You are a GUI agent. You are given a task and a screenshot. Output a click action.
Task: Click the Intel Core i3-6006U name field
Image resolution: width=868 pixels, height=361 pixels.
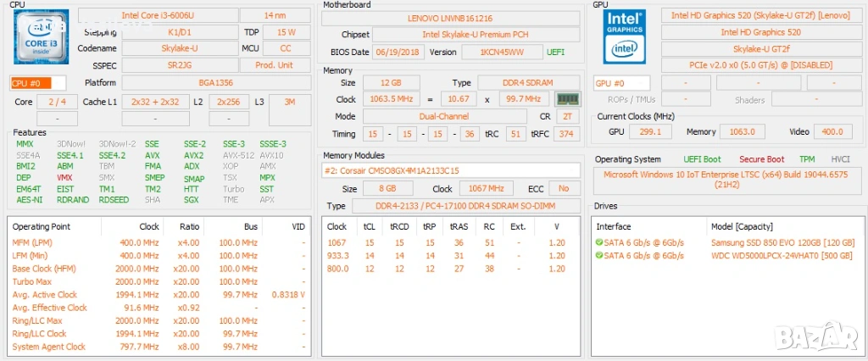point(156,15)
